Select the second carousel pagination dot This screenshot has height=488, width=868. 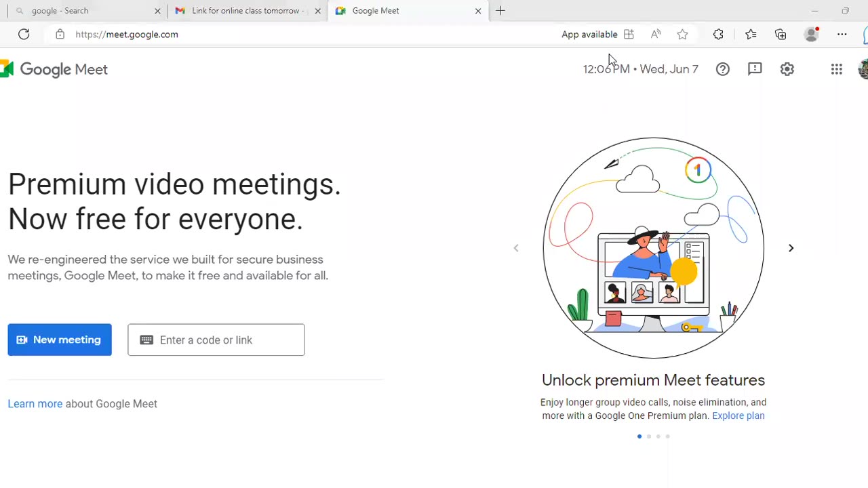click(649, 436)
